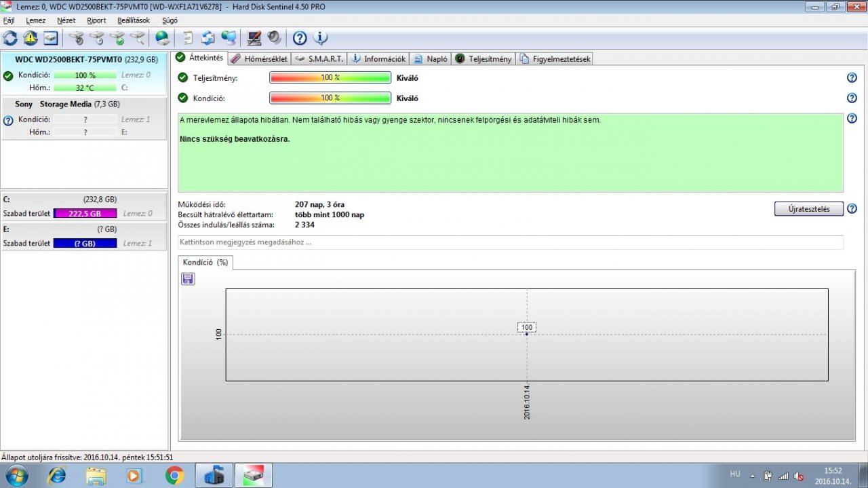
Task: Open the Lemez menu
Action: 35,20
